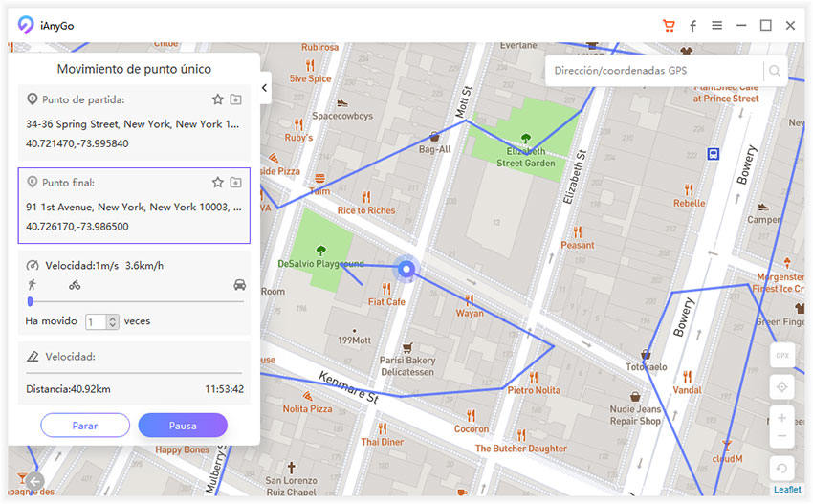
Task: Open saved folder for Punto de partida
Action: [236, 99]
